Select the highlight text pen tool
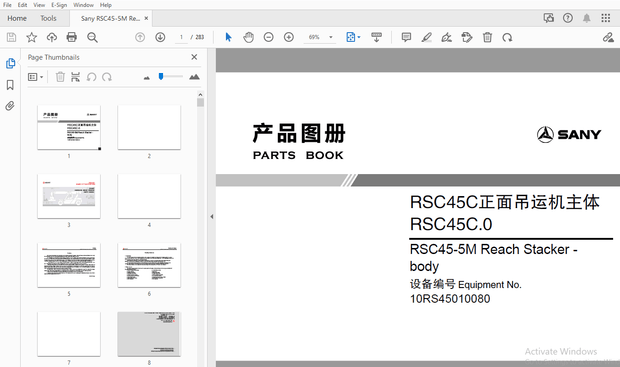 coord(426,37)
